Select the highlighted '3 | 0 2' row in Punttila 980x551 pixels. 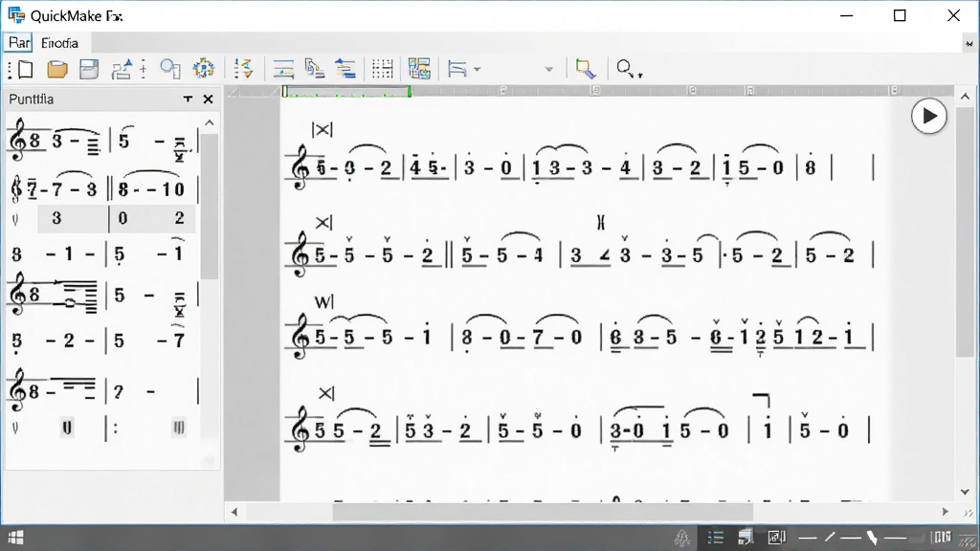point(116,218)
